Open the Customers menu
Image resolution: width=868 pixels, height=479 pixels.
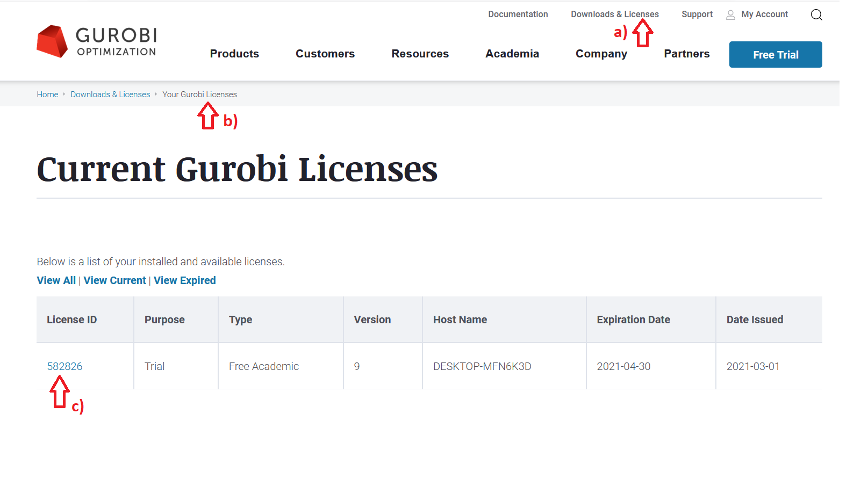325,54
